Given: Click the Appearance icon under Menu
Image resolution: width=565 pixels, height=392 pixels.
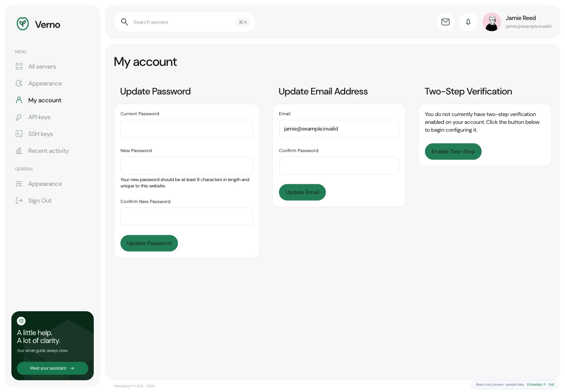Looking at the screenshot, I should 19,83.
